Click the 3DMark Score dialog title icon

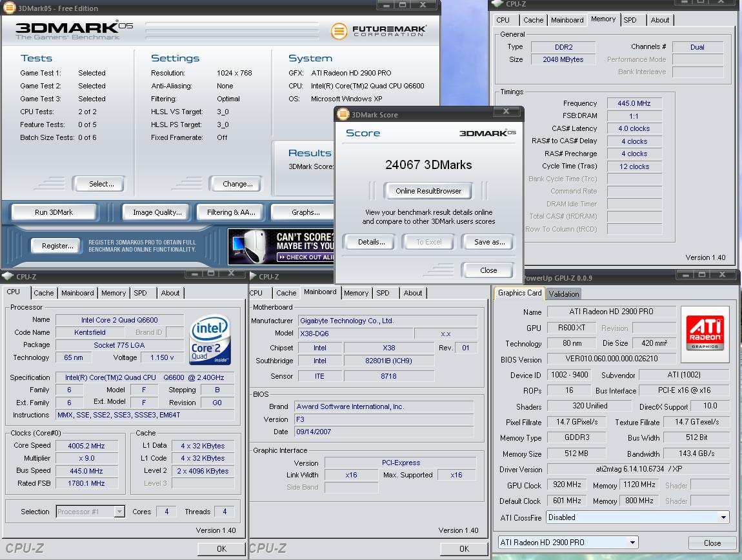(343, 115)
